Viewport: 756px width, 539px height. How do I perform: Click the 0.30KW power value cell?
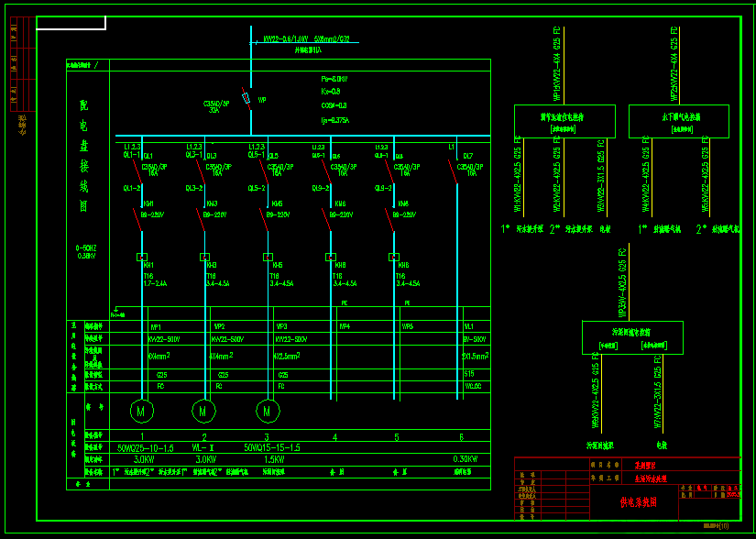(x=466, y=459)
